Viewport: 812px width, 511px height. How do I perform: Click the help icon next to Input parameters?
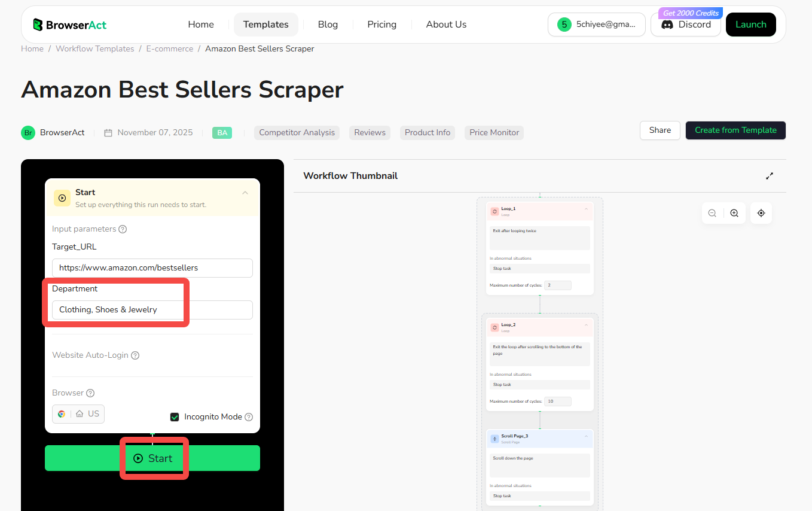click(x=123, y=229)
